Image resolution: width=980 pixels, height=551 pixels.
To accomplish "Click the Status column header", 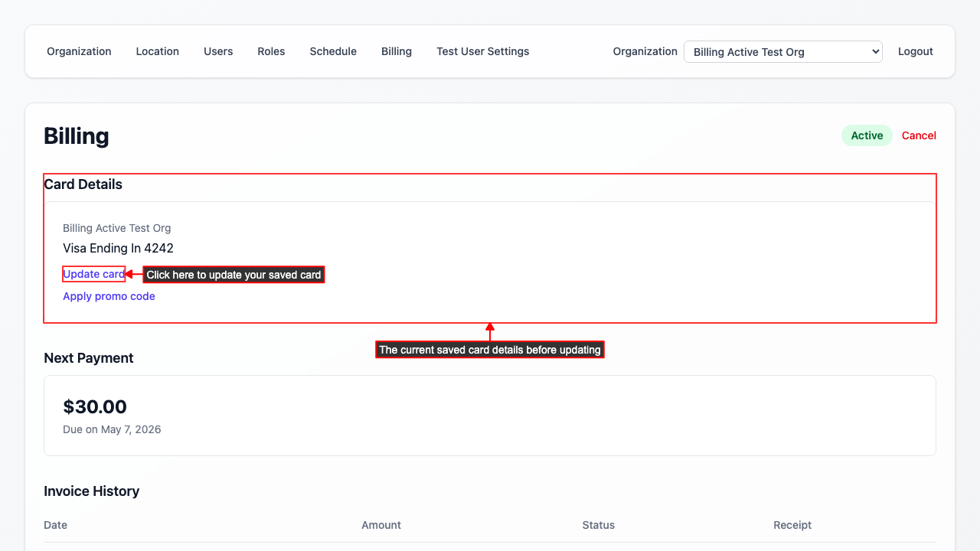I will click(598, 525).
